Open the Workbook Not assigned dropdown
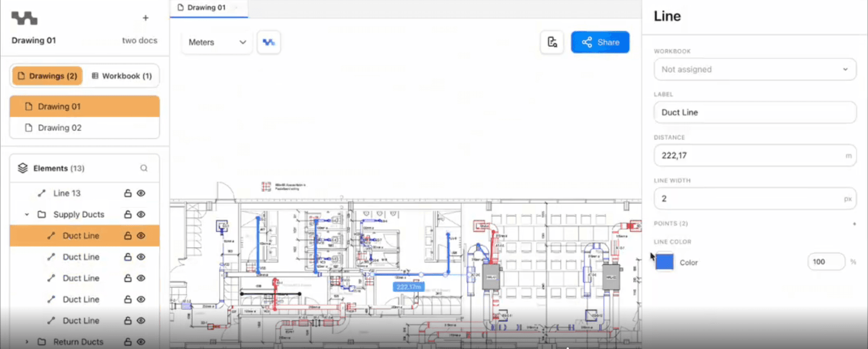The width and height of the screenshot is (868, 349). pyautogui.click(x=755, y=69)
